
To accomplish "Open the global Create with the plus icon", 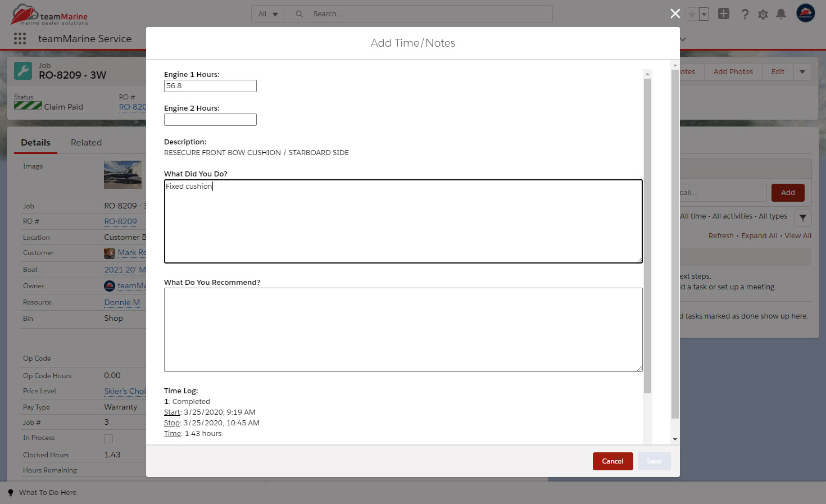I will coord(723,13).
